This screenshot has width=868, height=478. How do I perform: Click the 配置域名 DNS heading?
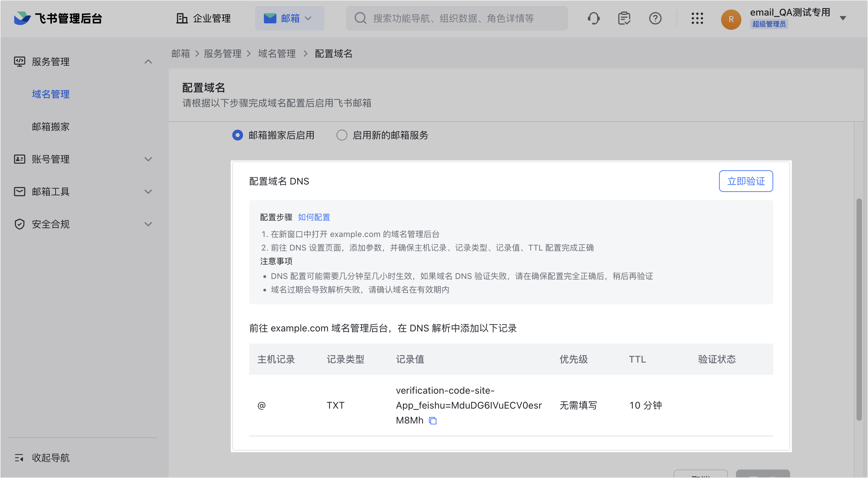click(279, 181)
